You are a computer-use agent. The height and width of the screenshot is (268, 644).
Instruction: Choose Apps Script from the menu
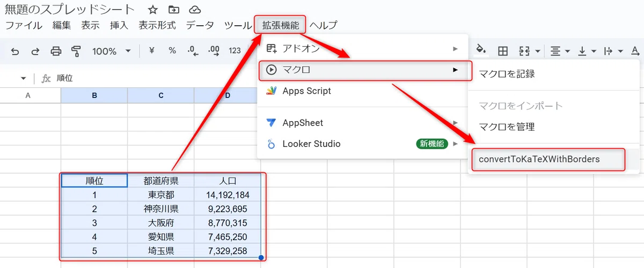coord(363,91)
